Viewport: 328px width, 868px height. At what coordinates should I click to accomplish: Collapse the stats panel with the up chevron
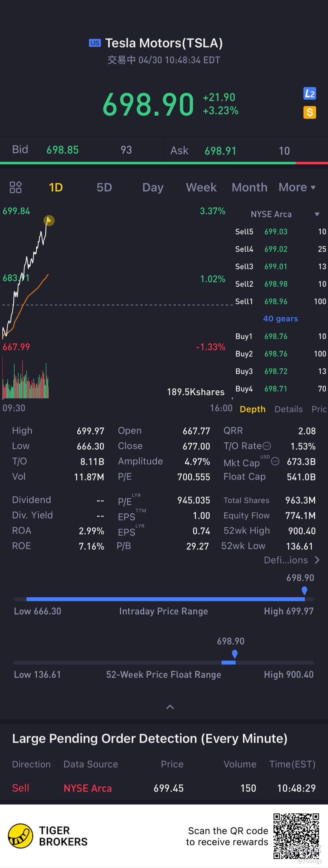point(170,707)
